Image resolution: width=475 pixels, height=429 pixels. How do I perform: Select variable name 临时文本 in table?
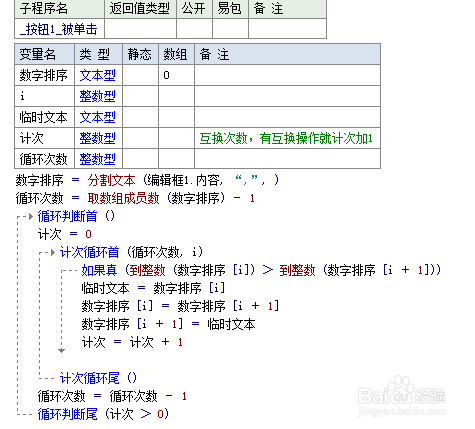tap(43, 117)
